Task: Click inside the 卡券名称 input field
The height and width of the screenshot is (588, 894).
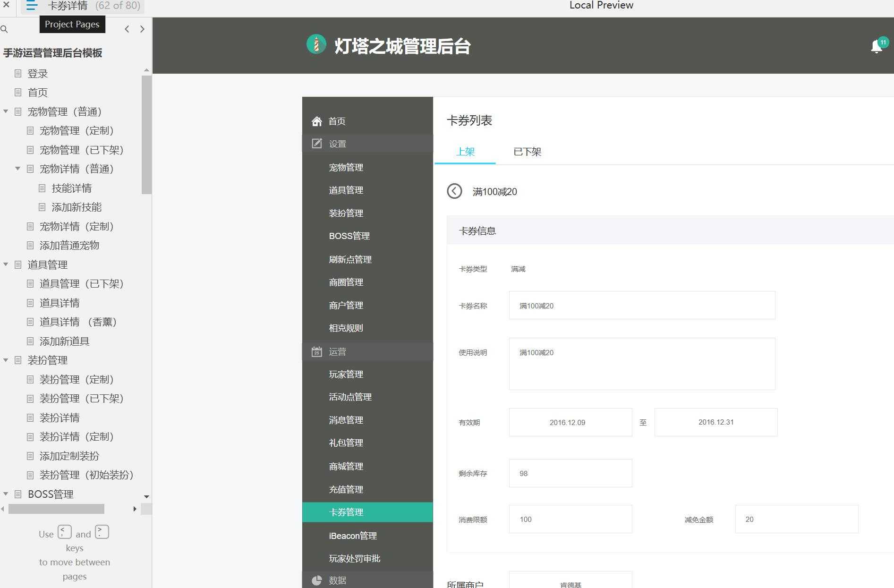Action: coord(641,305)
